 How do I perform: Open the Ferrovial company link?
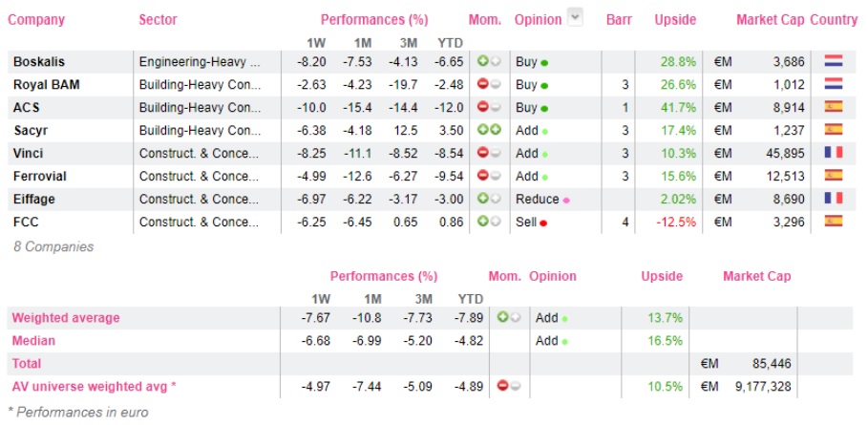tap(40, 176)
